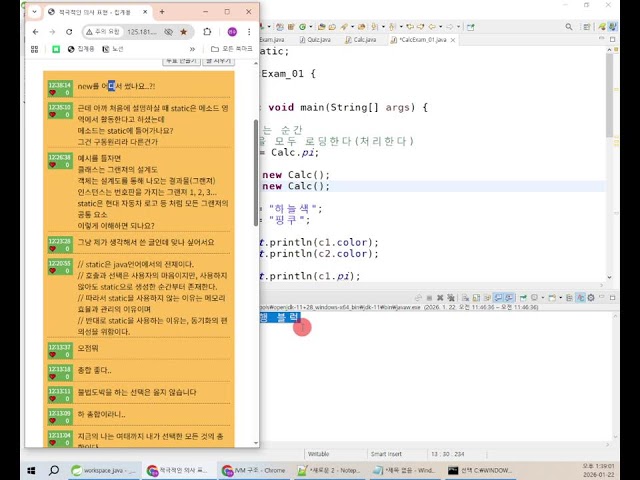Open Chrome profile avatar
Image resolution: width=640 pixels, height=480 pixels.
(232, 32)
